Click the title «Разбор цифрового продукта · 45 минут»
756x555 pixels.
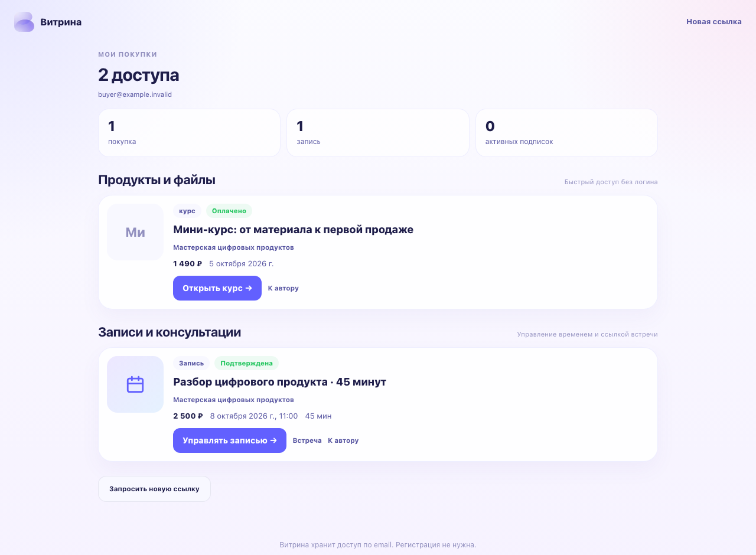tap(279, 382)
